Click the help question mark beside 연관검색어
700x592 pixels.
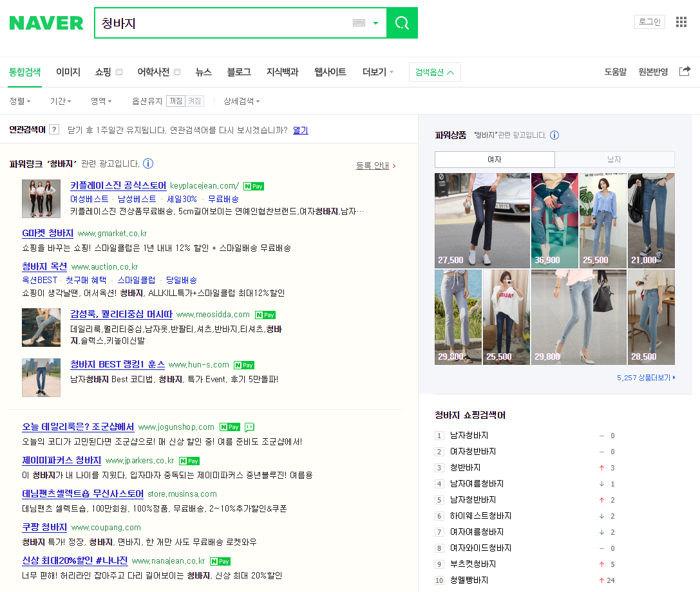(54, 129)
